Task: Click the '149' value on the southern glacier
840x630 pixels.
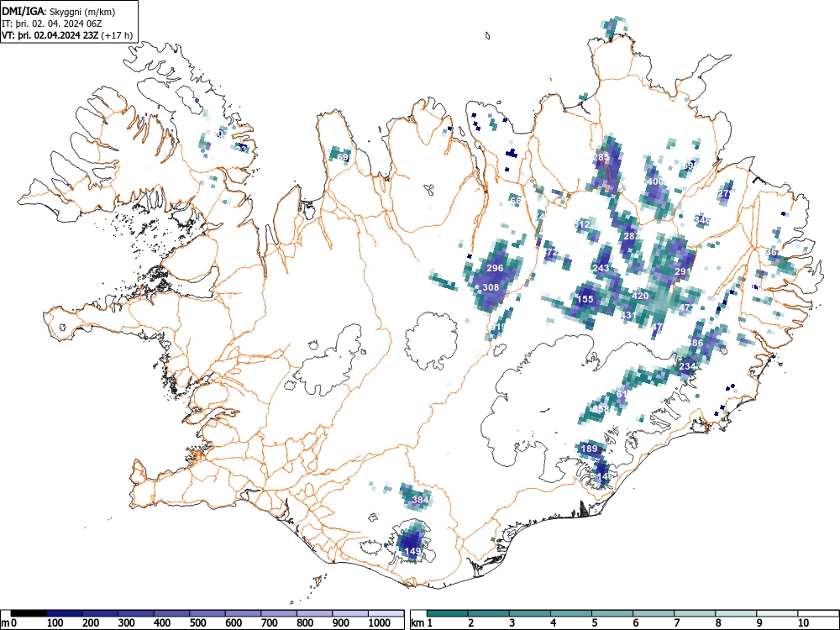Action: pos(412,551)
